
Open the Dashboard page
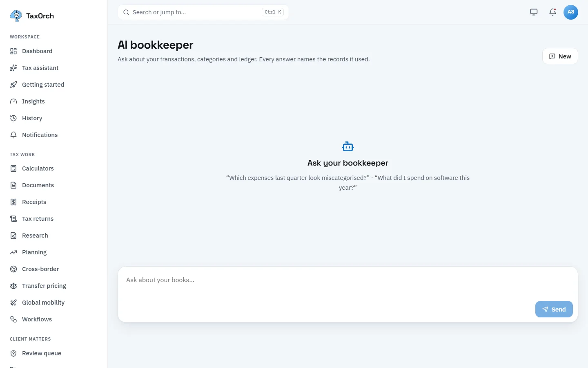click(53, 51)
